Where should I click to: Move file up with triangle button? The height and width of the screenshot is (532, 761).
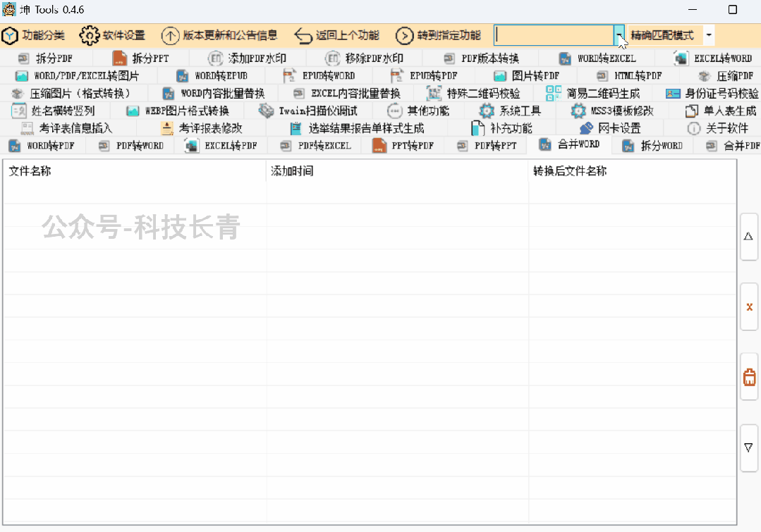[749, 237]
